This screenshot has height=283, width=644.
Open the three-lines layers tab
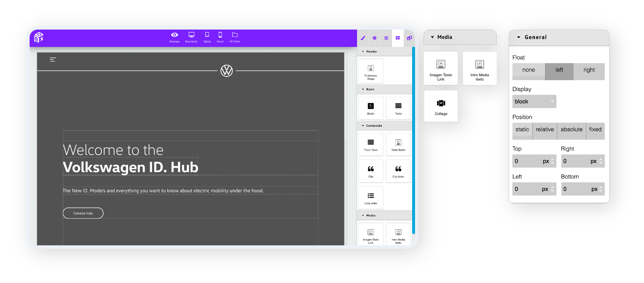[386, 38]
